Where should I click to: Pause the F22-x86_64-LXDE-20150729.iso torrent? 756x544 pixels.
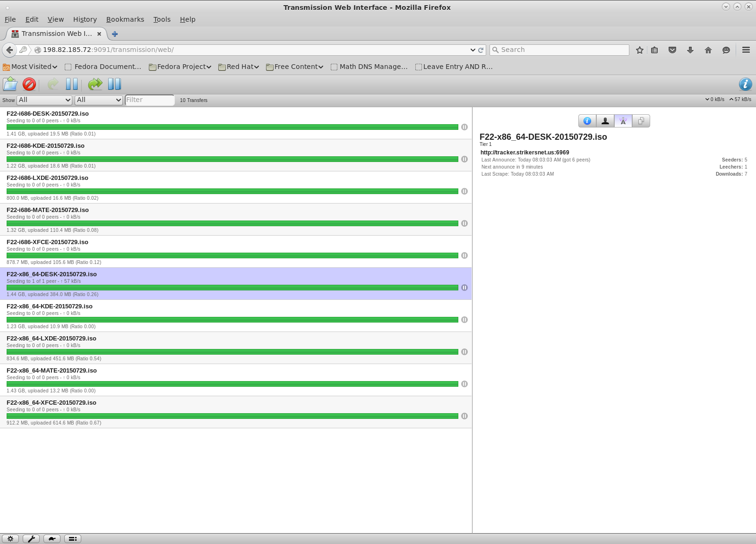pyautogui.click(x=464, y=352)
